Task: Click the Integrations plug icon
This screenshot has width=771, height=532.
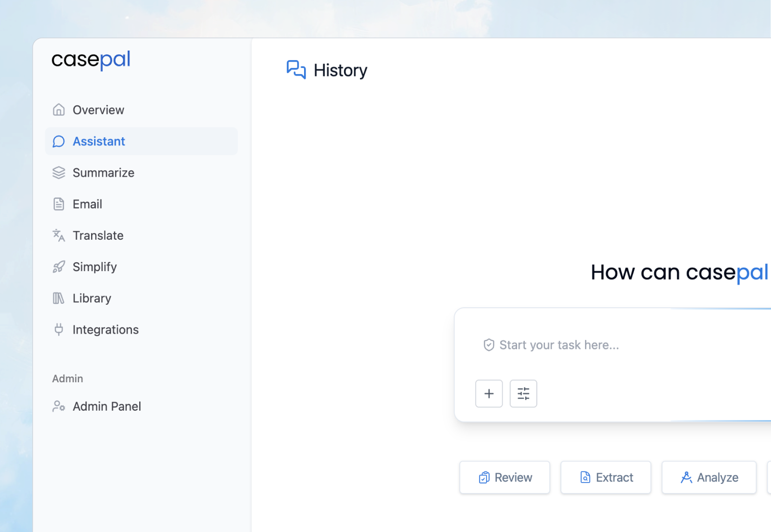Action: coord(58,329)
